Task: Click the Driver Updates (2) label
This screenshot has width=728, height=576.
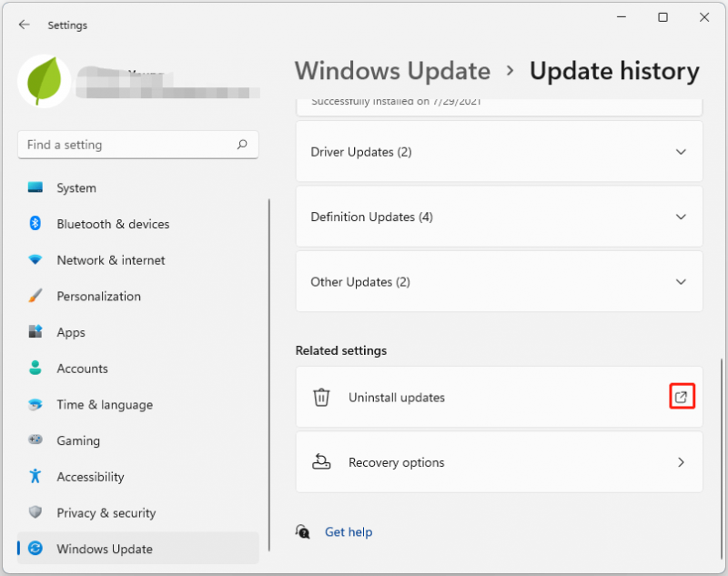Action: (x=361, y=152)
